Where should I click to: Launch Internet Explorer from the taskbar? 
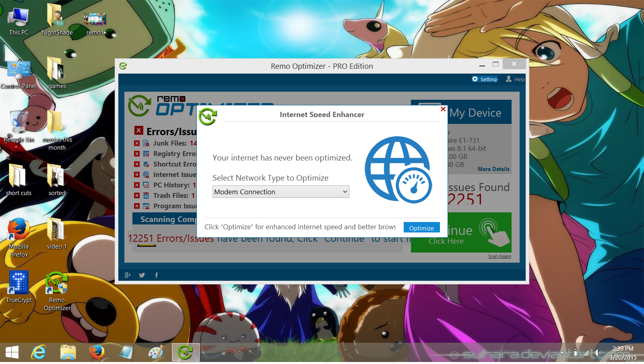(x=39, y=353)
